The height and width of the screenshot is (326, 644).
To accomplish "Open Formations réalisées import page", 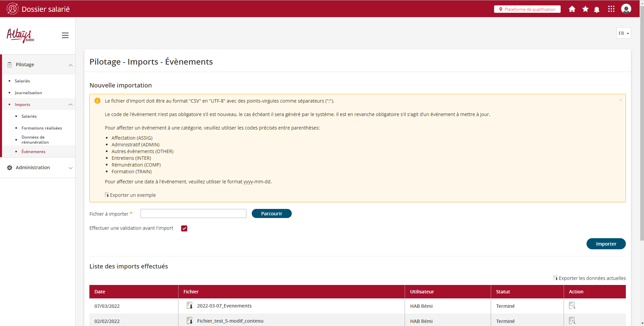I will pos(42,128).
